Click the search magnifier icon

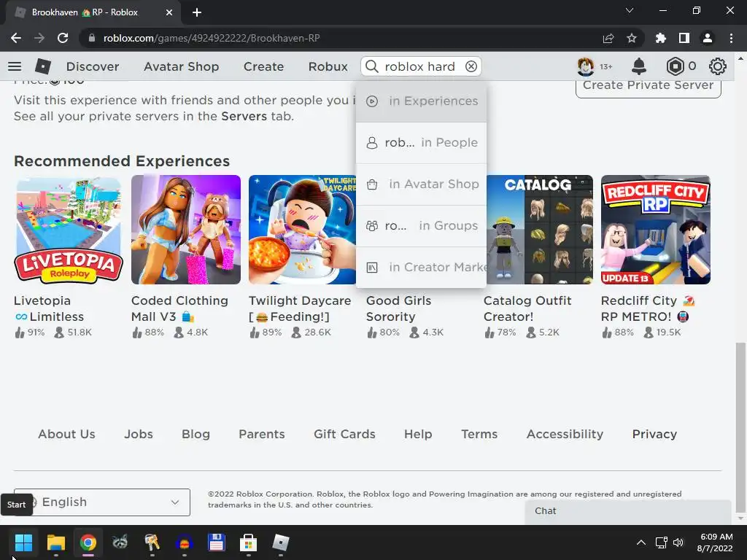(x=371, y=66)
